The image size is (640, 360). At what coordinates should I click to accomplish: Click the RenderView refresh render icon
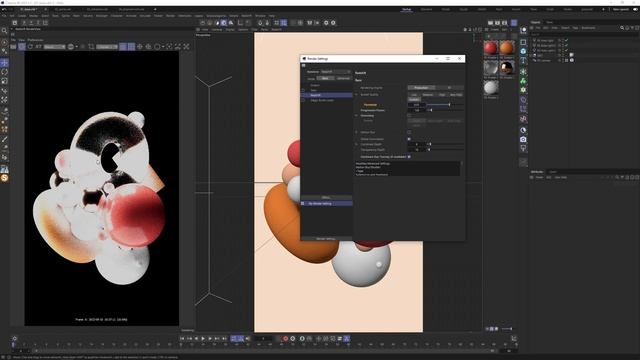coord(30,47)
